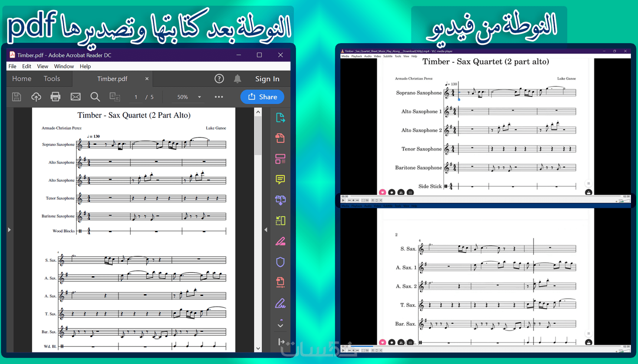This screenshot has height=364, width=638.
Task: Open the find text magnifier in Acrobat
Action: point(95,97)
